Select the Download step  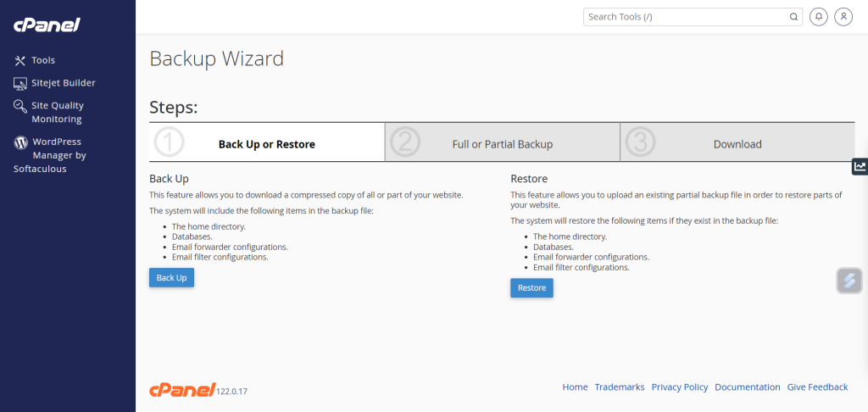click(737, 144)
